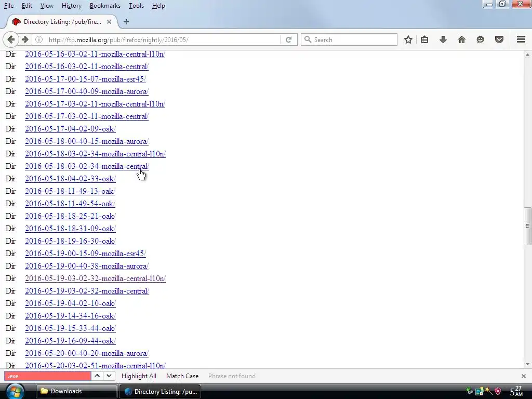Open 2016-05-19-00-15-09-mozilla-esr45/ link
Viewport: 532px width, 399px height.
[86, 254]
